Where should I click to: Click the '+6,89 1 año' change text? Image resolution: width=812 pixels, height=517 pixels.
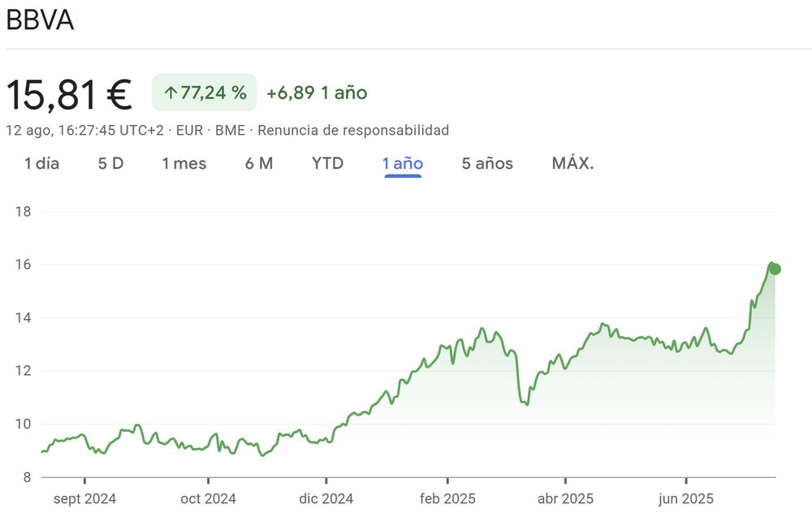[317, 93]
